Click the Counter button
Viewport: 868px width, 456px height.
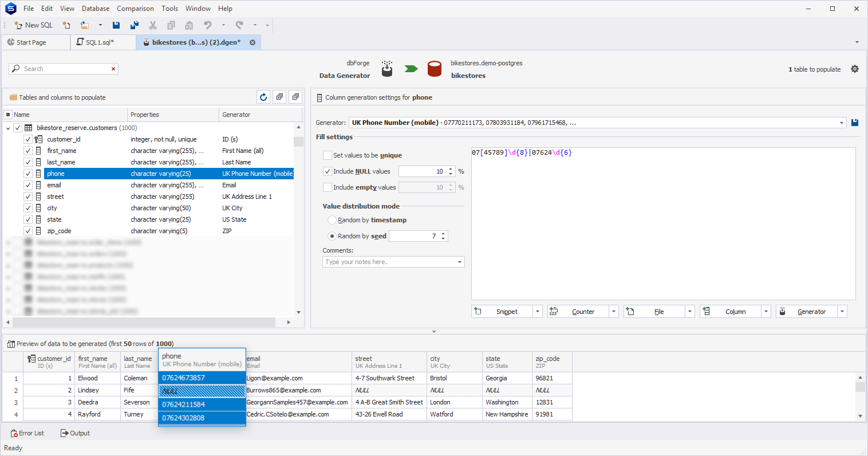click(578, 312)
